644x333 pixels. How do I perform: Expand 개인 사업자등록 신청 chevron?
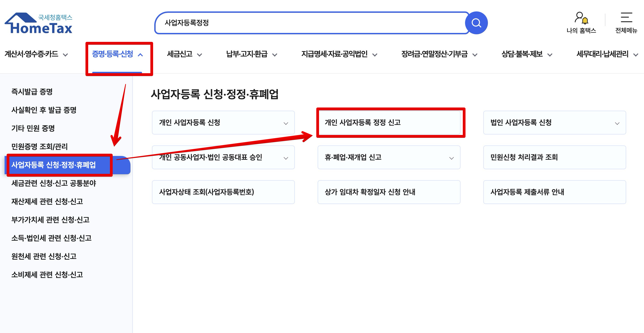click(286, 123)
